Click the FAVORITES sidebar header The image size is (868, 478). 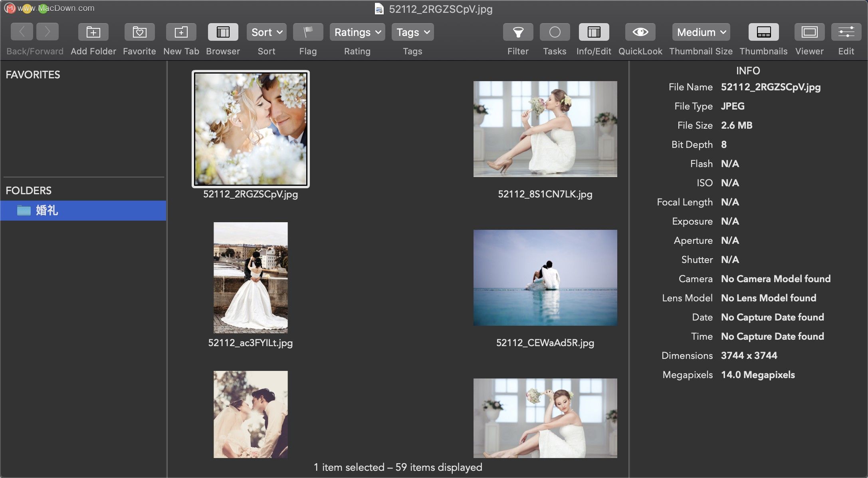[33, 75]
